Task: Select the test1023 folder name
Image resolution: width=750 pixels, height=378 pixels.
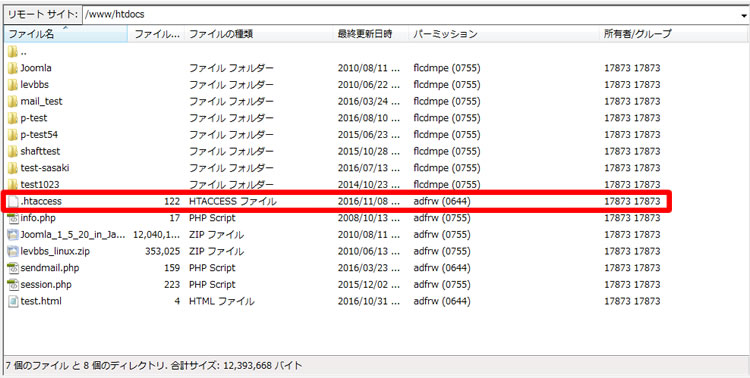Action: tap(40, 184)
